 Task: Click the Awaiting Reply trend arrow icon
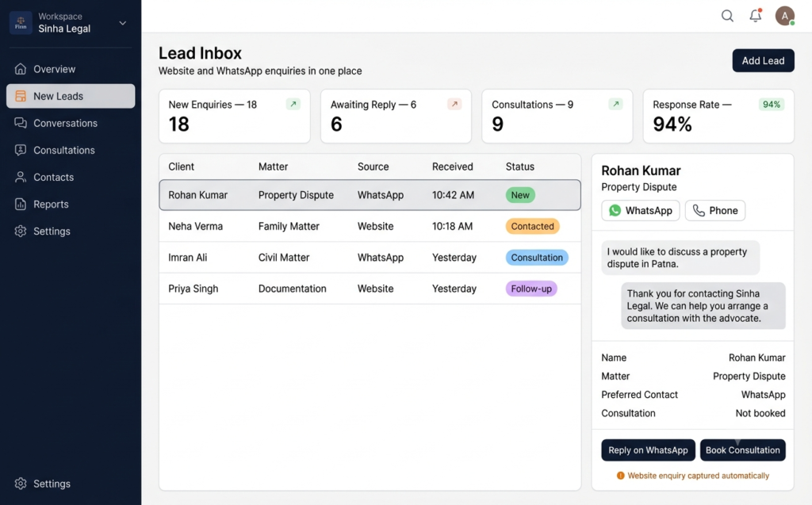(x=454, y=104)
